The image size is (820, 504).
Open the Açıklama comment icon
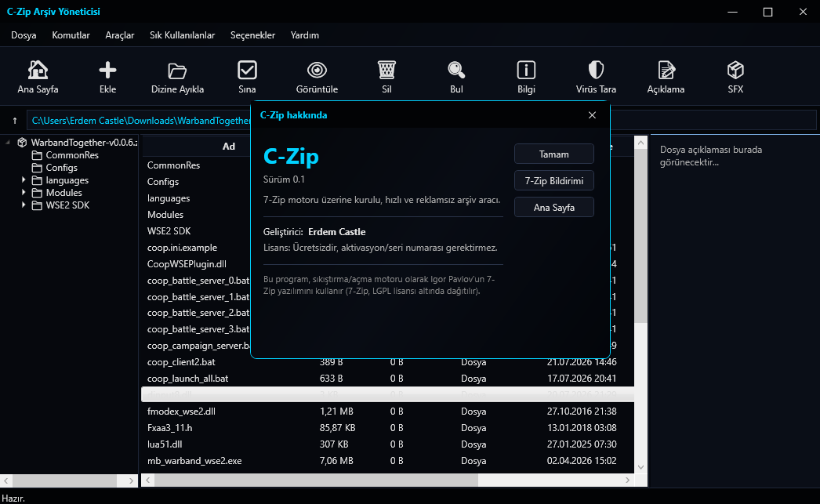click(x=666, y=70)
